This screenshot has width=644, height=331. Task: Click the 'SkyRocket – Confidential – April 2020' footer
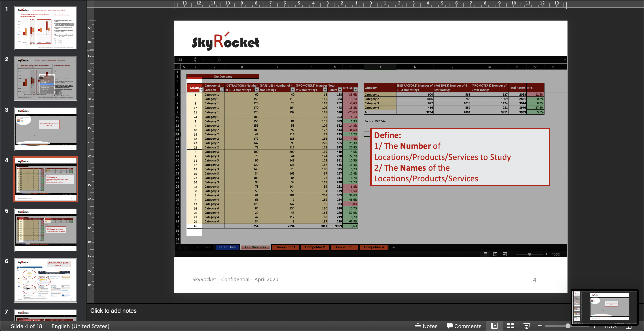click(235, 279)
